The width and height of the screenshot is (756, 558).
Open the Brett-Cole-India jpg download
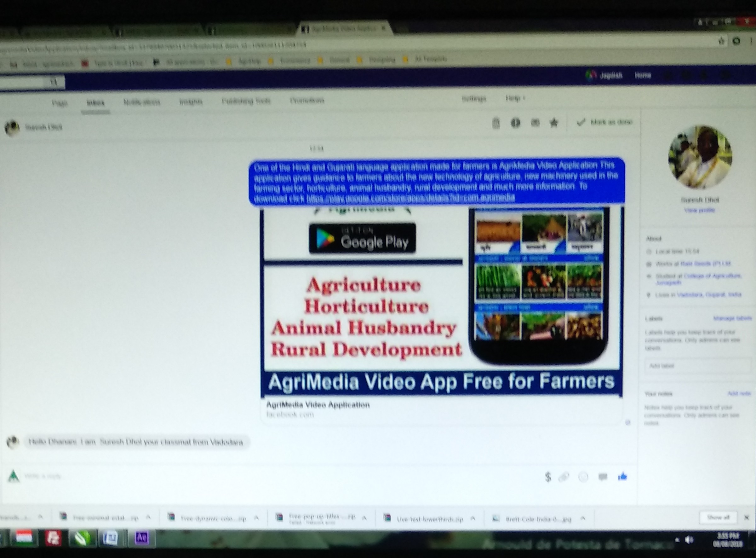(x=533, y=519)
